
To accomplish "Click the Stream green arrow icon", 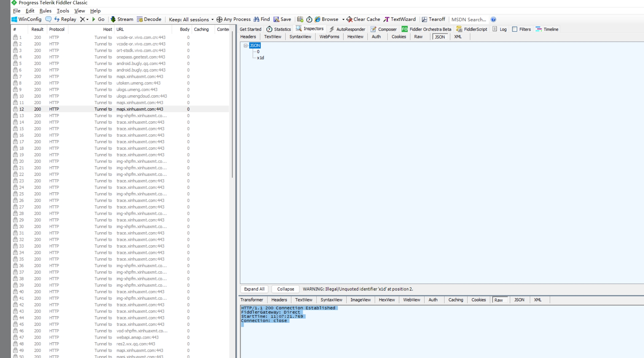I will coord(113,19).
